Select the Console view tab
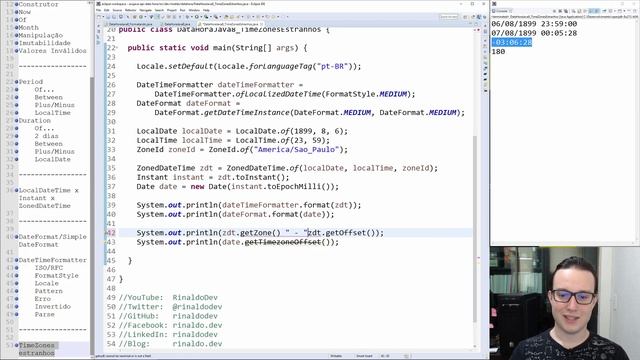 click(x=502, y=11)
